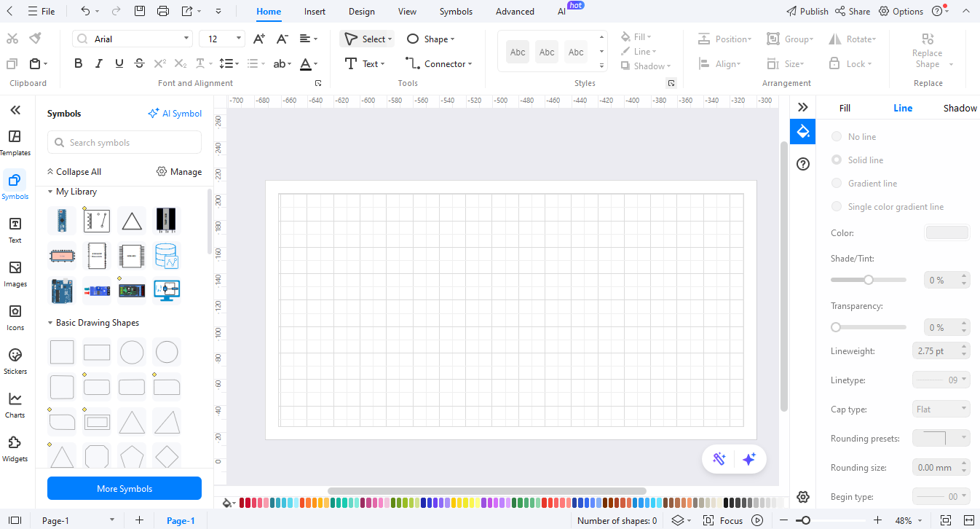This screenshot has width=980, height=529.
Task: Switch to the View ribbon tab
Action: pyautogui.click(x=408, y=12)
